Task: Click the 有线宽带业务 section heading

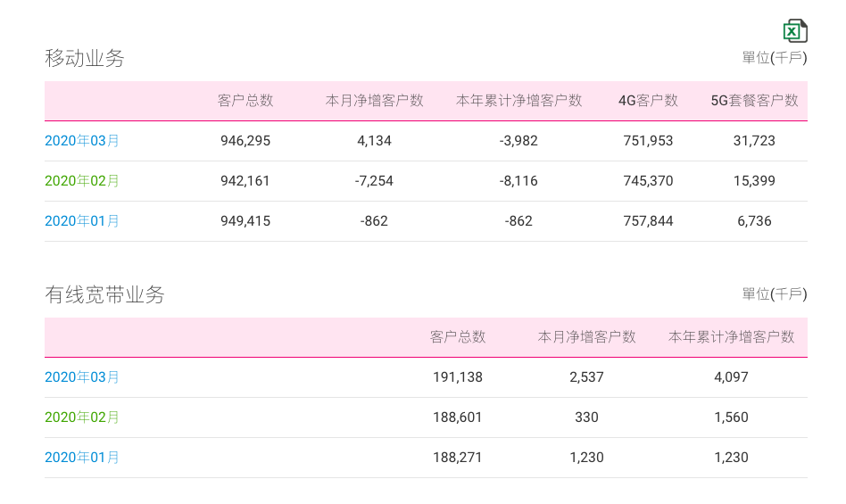Action: tap(104, 295)
